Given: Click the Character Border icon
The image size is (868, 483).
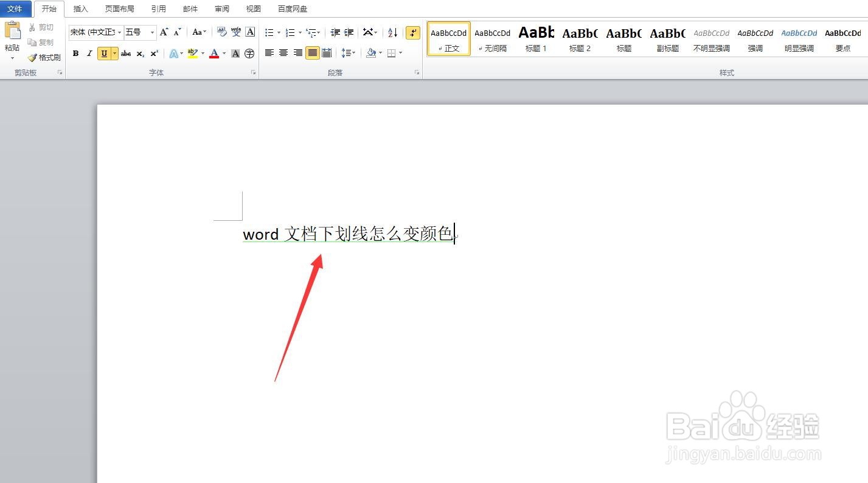Looking at the screenshot, I should coord(250,32).
